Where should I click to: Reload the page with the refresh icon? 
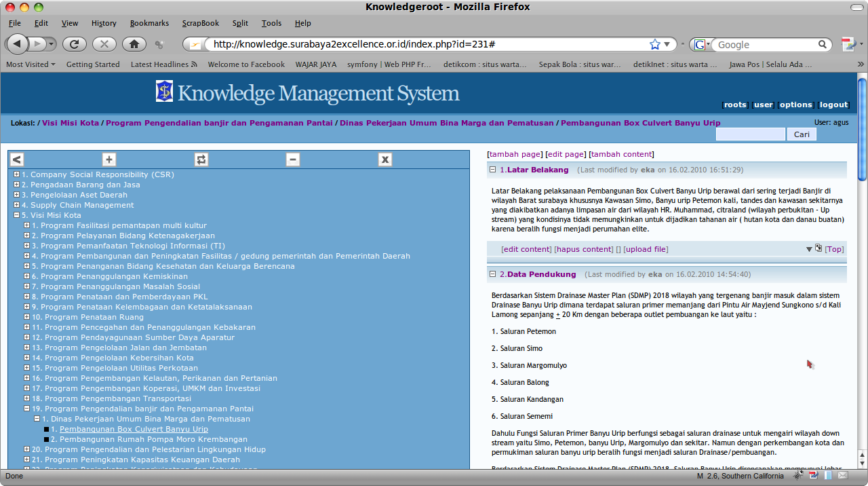click(74, 44)
